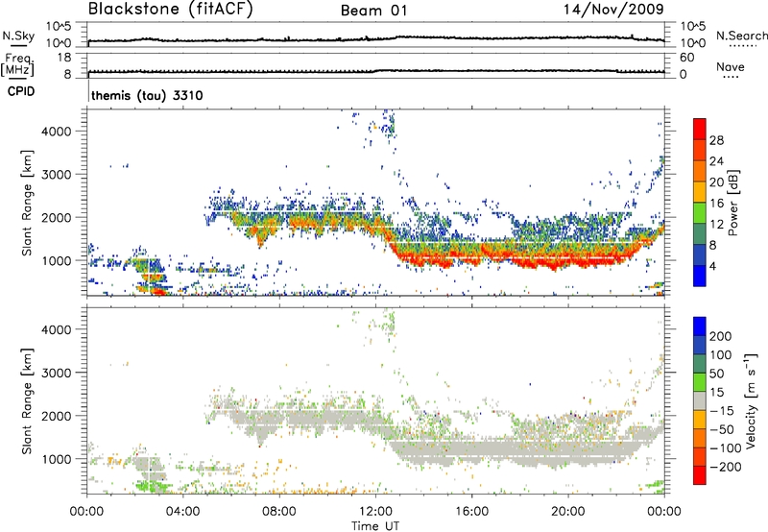Screen dimensions: 768x532
Task: Click the "-50" velocity colorbar label
Action: coord(721,429)
